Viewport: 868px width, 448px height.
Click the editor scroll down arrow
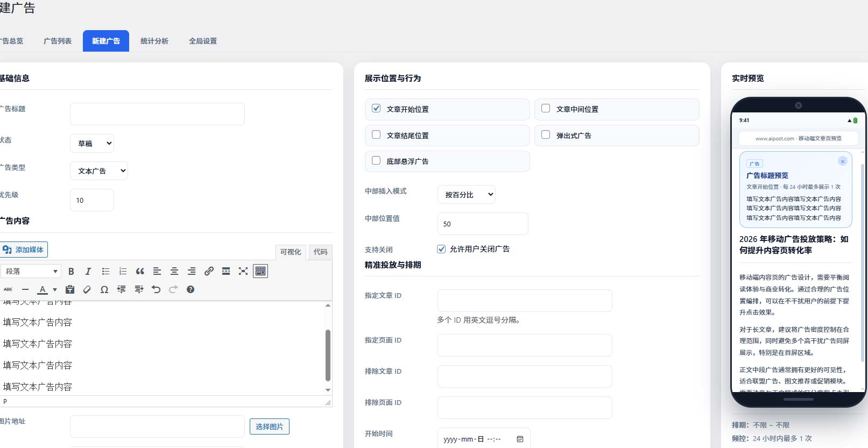tap(328, 390)
